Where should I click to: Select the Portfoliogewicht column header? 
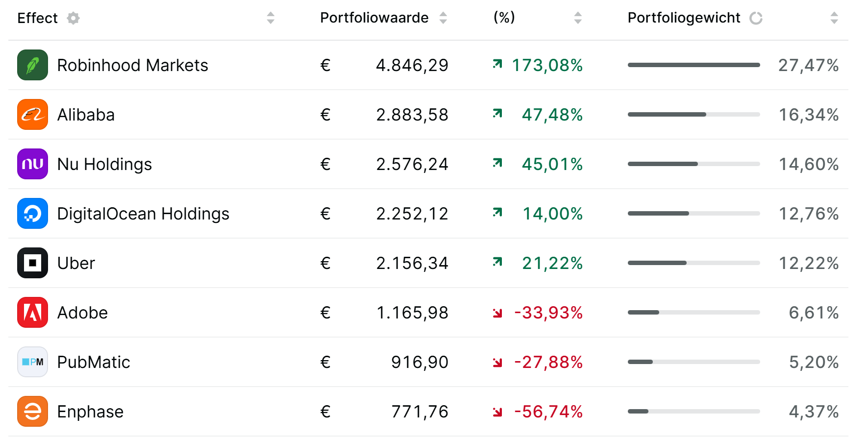coord(684,18)
